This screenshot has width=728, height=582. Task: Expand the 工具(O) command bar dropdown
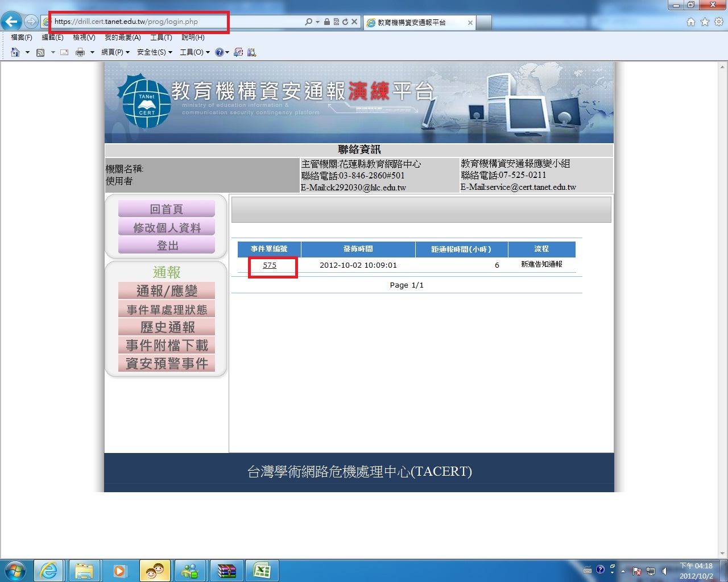pyautogui.click(x=195, y=52)
